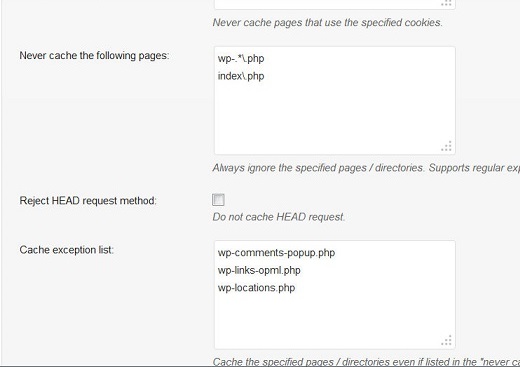Grab the resize handle of Never cache pages box
The width and height of the screenshot is (520, 367).
coord(447,146)
